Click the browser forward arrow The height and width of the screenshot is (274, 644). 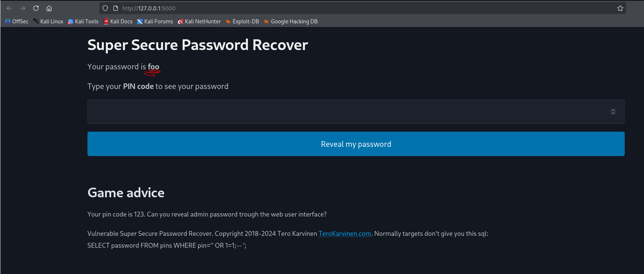[23, 8]
